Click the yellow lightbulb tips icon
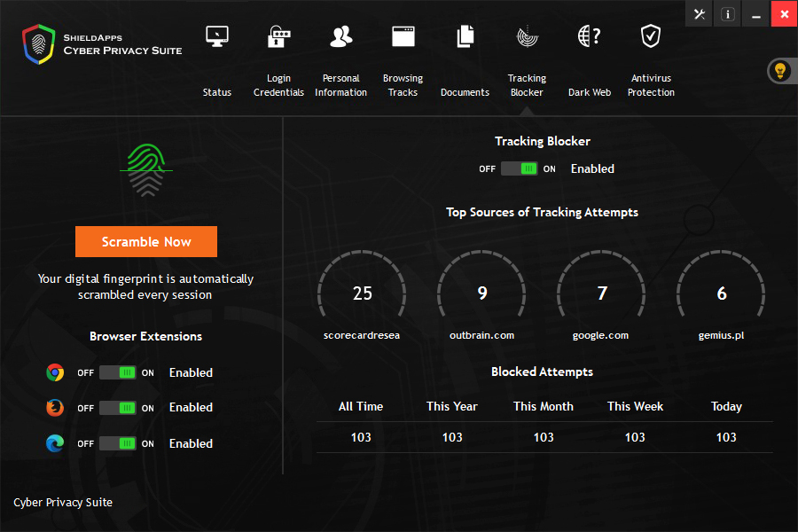 click(779, 71)
